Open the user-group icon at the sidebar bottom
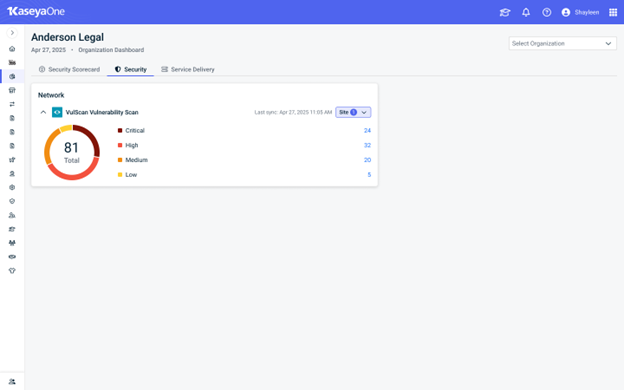 pos(12,381)
